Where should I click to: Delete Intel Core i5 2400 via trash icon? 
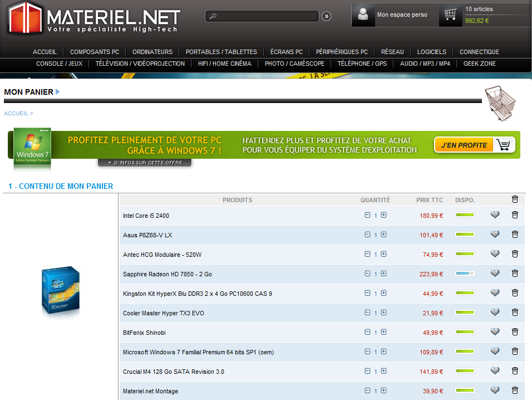515,215
